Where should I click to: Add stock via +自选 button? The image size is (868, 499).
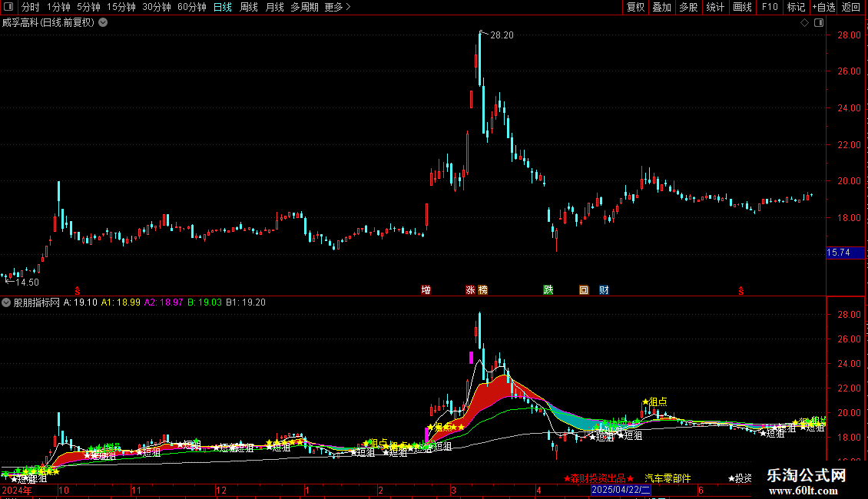[823, 7]
